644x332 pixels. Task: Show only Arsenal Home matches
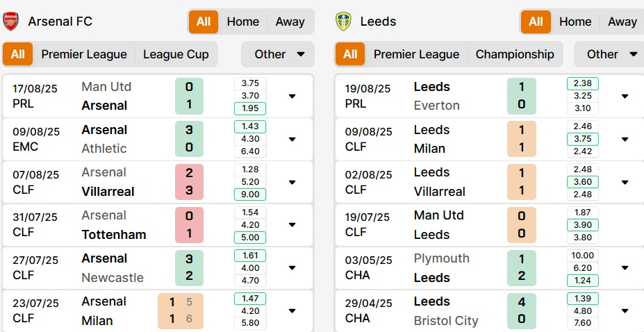point(242,22)
